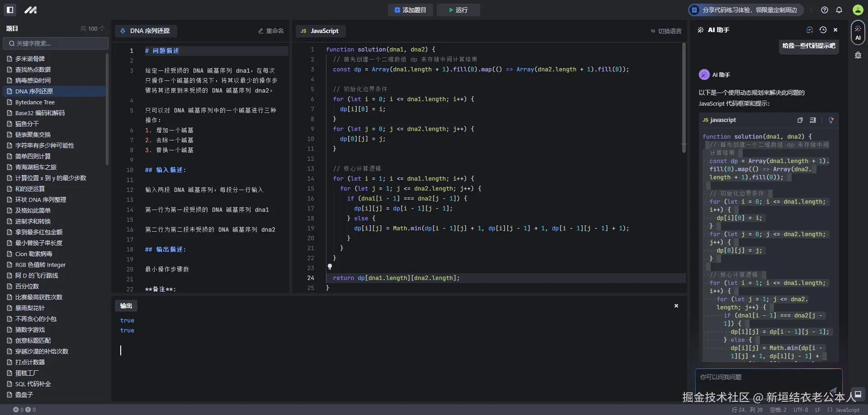
Task: Click the code editor vertical scrollbar
Action: [x=684, y=98]
